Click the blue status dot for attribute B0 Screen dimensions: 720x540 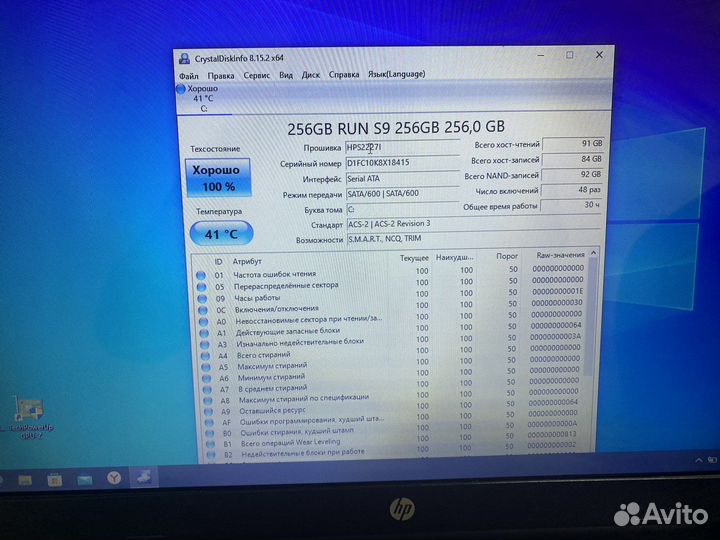(210, 433)
